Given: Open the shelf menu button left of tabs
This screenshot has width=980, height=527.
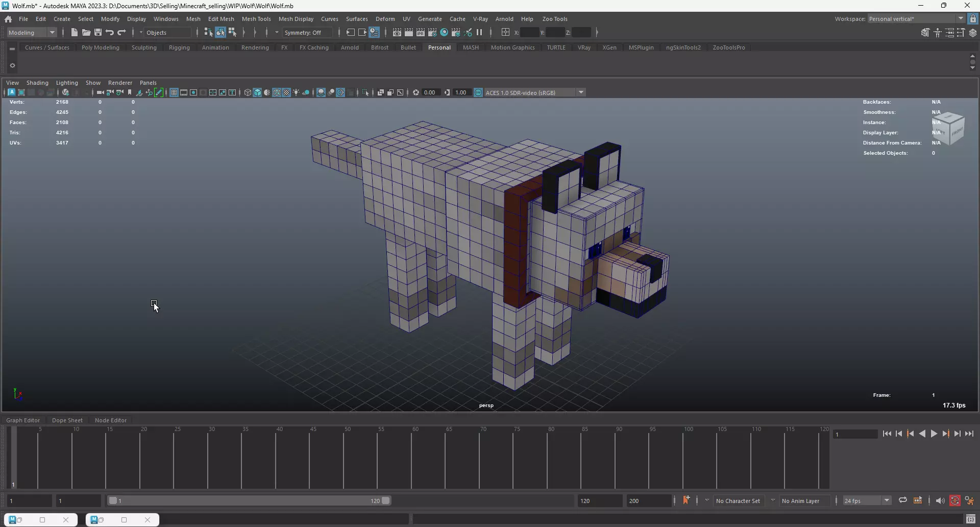Looking at the screenshot, I should [x=12, y=49].
